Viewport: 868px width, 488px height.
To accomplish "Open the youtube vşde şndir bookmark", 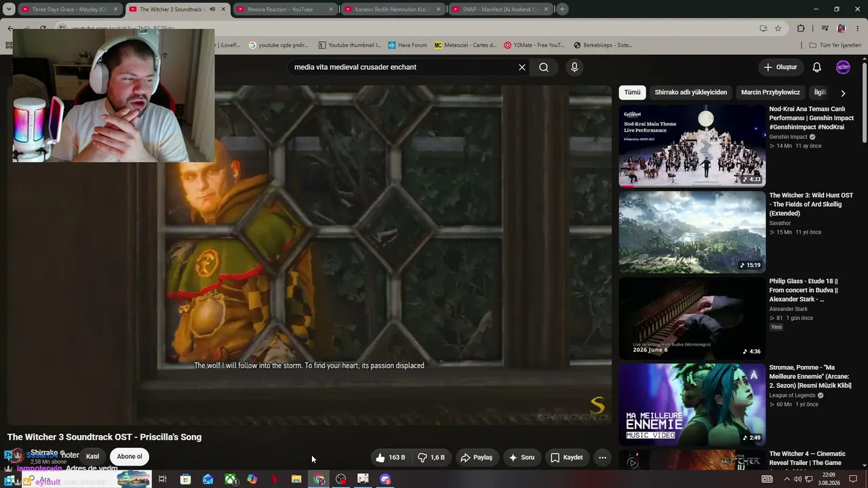I will tap(279, 45).
